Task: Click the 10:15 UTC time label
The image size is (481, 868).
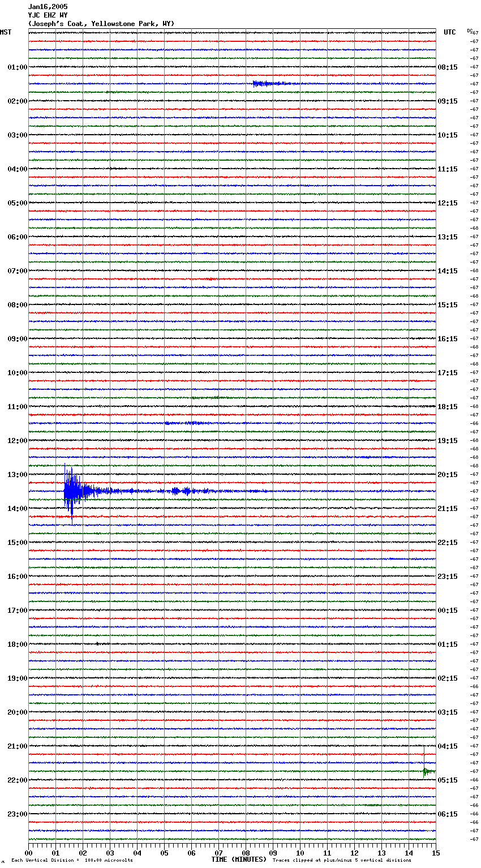Action: point(448,135)
